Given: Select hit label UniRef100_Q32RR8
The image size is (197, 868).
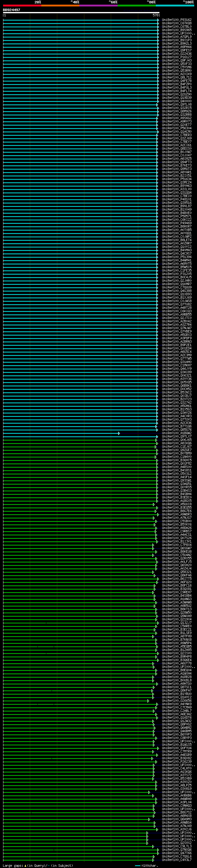Looking at the screenshot, I should [177, 115].
